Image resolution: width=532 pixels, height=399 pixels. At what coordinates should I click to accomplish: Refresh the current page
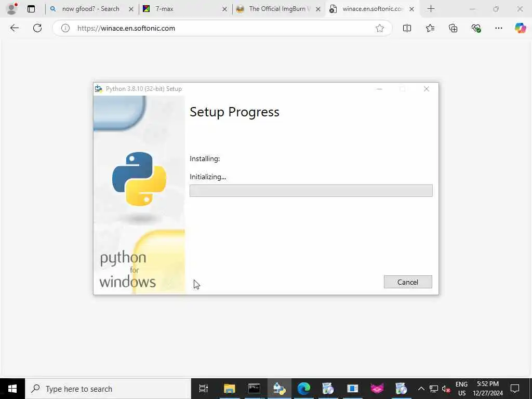(x=37, y=28)
